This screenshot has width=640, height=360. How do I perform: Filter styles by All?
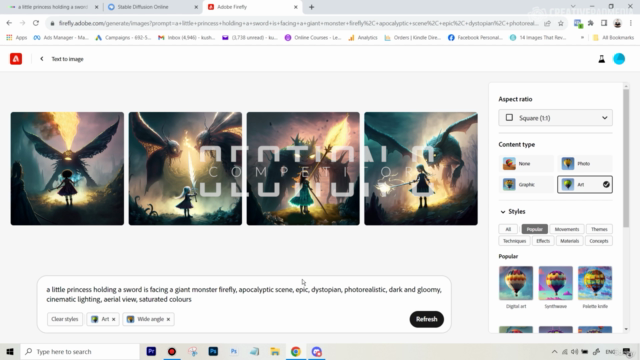point(508,229)
